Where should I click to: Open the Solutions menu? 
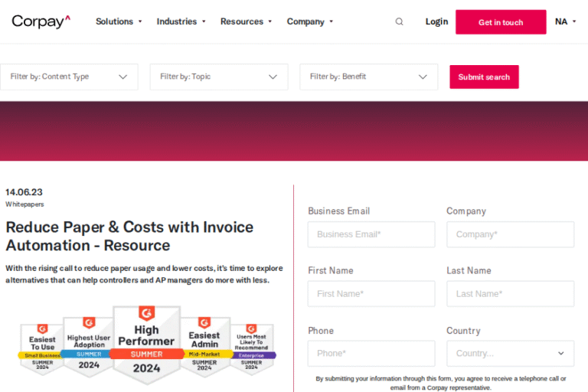[x=119, y=21]
